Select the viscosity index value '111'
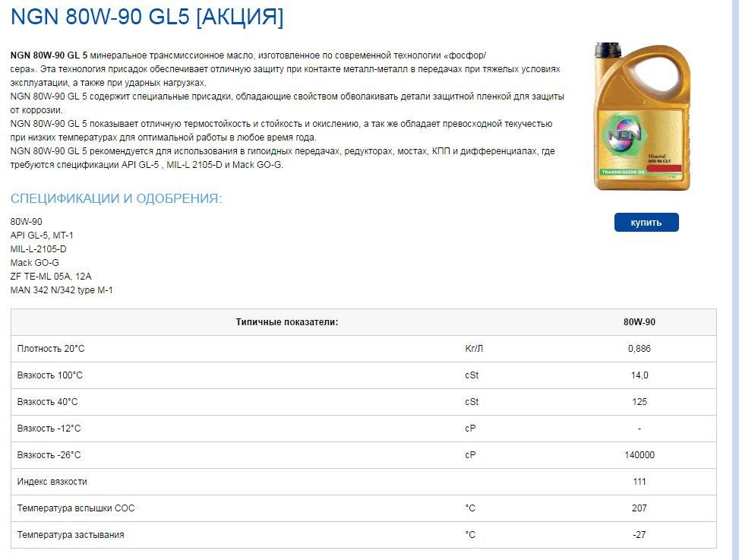The height and width of the screenshot is (560, 739). point(640,482)
